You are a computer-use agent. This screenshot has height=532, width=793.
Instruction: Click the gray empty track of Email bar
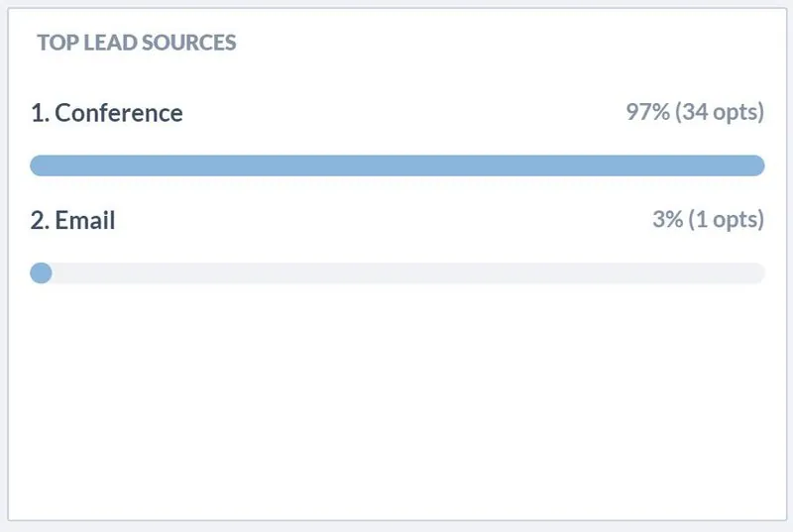(x=408, y=273)
